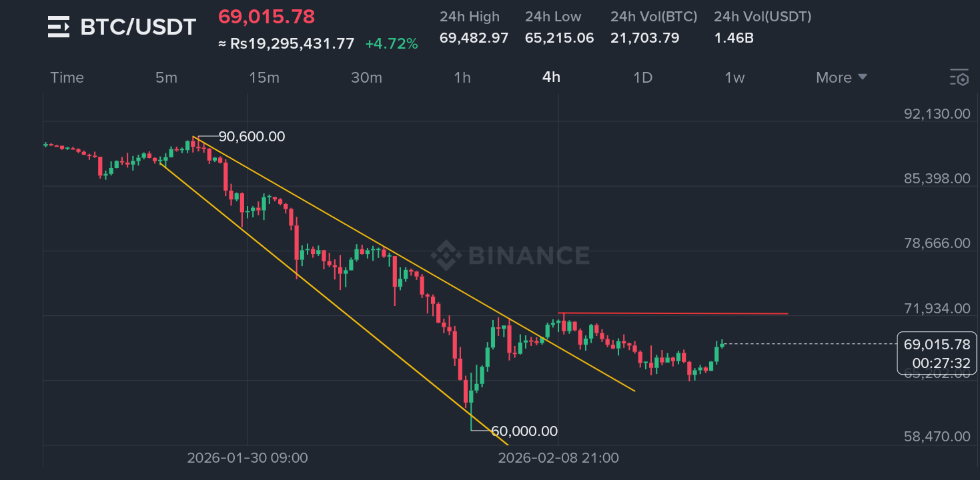Select the 1D timeframe
Image resolution: width=980 pixels, height=480 pixels.
tap(642, 77)
